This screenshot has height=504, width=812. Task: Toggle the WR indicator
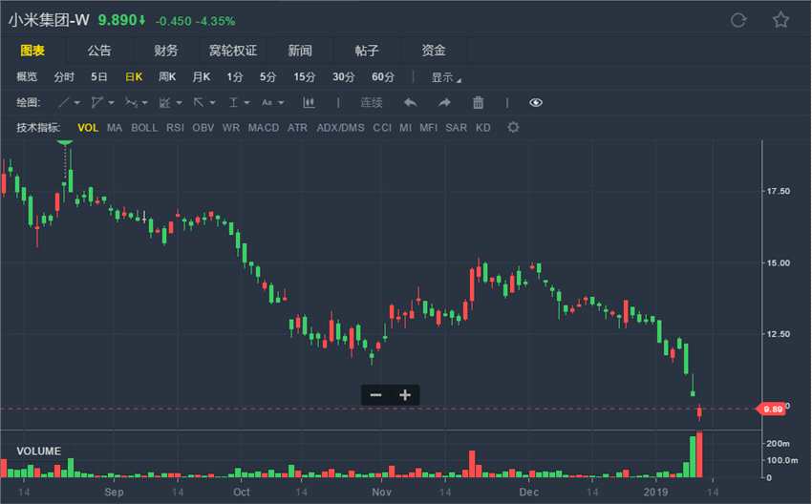click(x=231, y=127)
